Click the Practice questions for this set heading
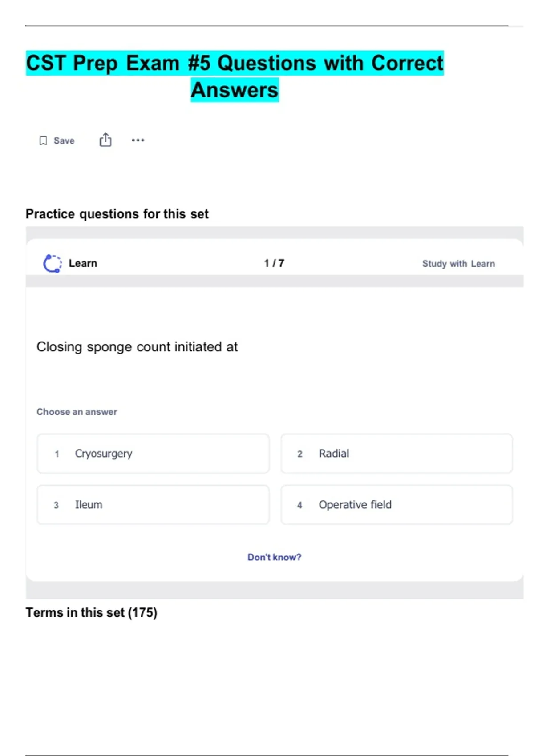 point(117,214)
